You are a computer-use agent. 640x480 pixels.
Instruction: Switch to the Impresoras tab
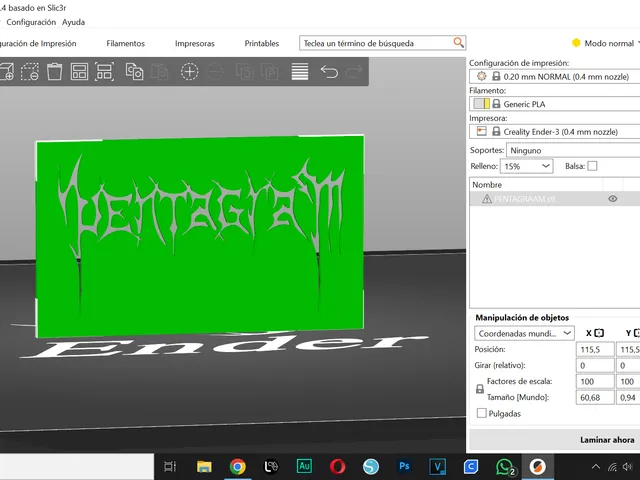[x=195, y=43]
